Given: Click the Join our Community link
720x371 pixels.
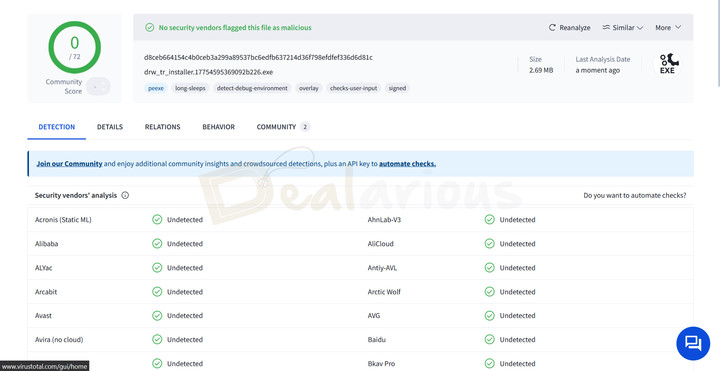Looking at the screenshot, I should [x=69, y=163].
